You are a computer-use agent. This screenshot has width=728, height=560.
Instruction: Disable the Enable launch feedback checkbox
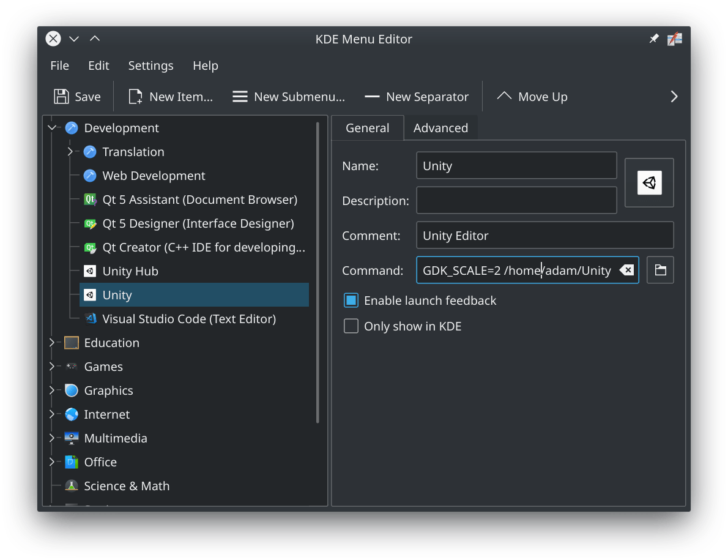[x=351, y=301]
